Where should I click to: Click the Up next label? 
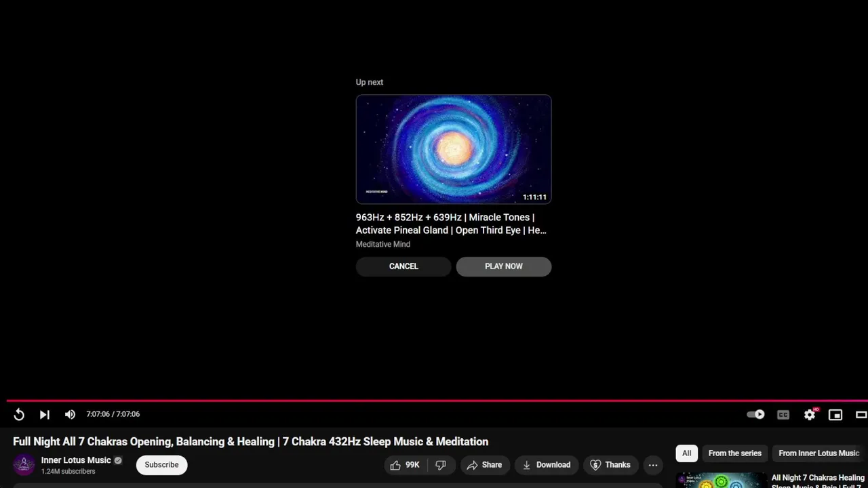click(x=370, y=82)
